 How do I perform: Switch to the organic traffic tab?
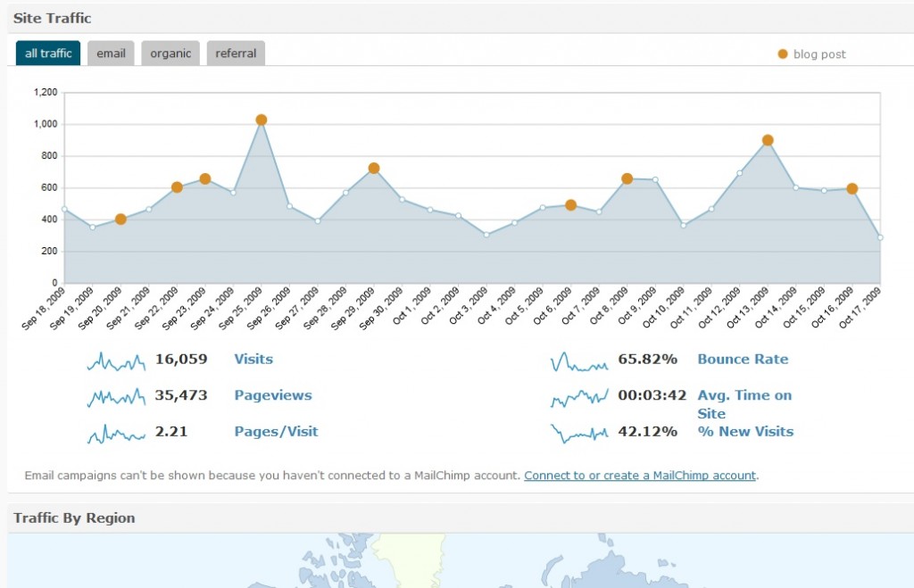coord(170,53)
